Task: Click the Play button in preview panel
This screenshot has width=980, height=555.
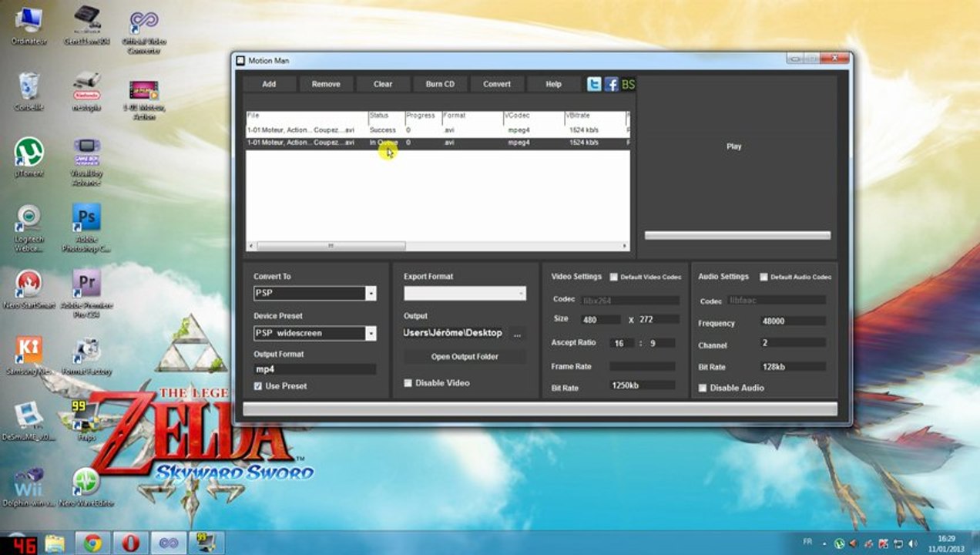Action: pyautogui.click(x=734, y=146)
